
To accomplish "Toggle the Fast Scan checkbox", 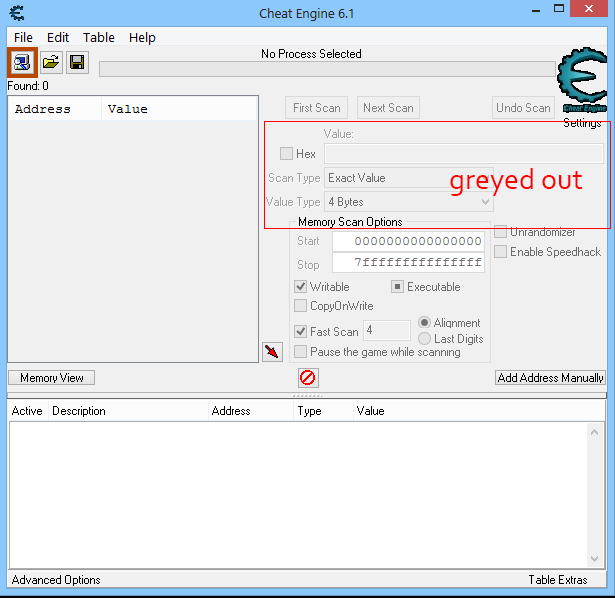I will pyautogui.click(x=300, y=332).
